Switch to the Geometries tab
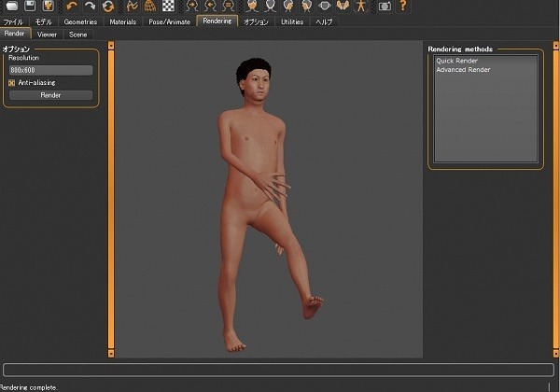Screen dimensions: 560x392 click(x=80, y=21)
